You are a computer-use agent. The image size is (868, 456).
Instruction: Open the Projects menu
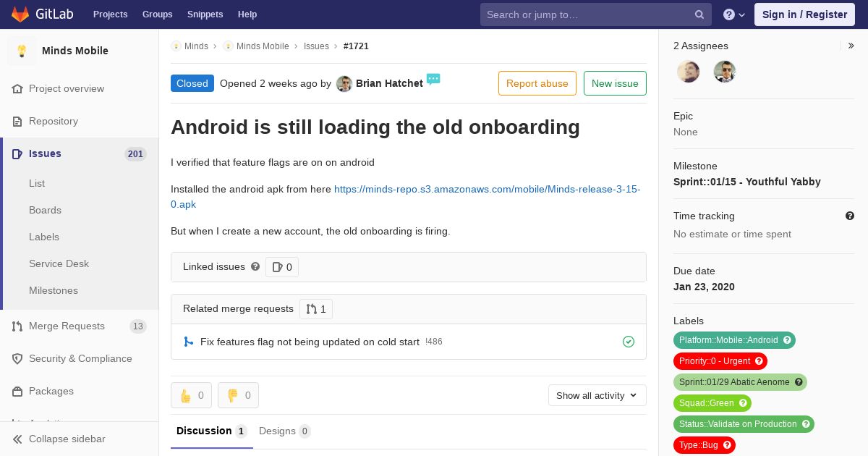[x=111, y=14]
